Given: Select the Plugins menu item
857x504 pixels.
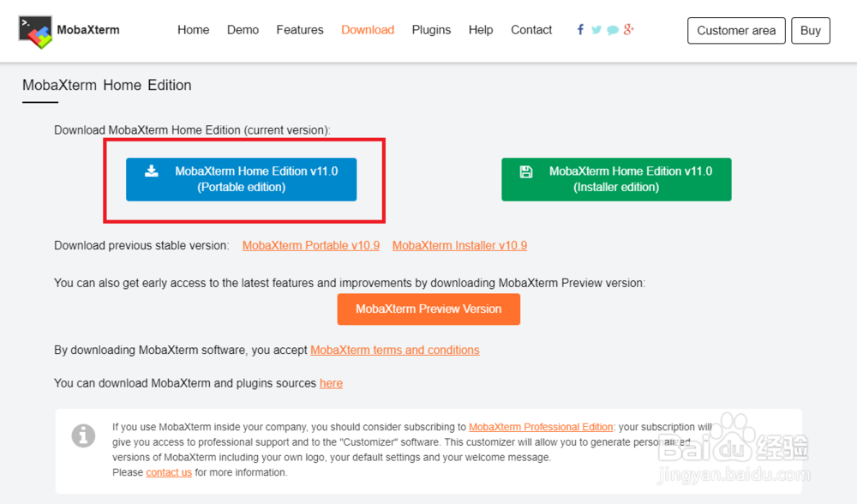Looking at the screenshot, I should pos(431,30).
